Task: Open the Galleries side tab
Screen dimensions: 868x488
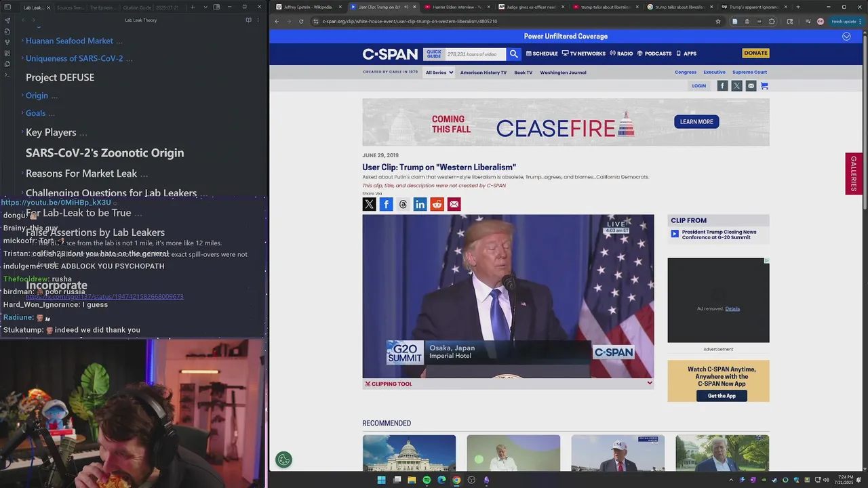Action: [x=854, y=174]
